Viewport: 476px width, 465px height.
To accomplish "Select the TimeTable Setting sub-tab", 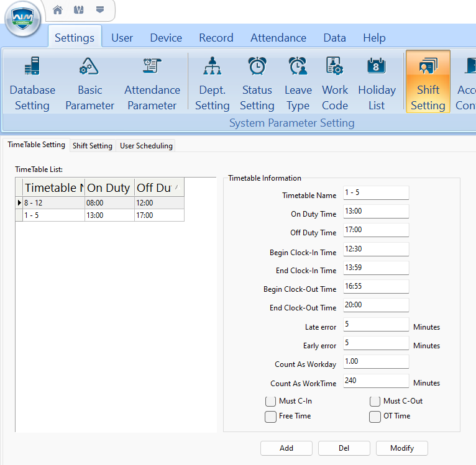I will pyautogui.click(x=36, y=145).
